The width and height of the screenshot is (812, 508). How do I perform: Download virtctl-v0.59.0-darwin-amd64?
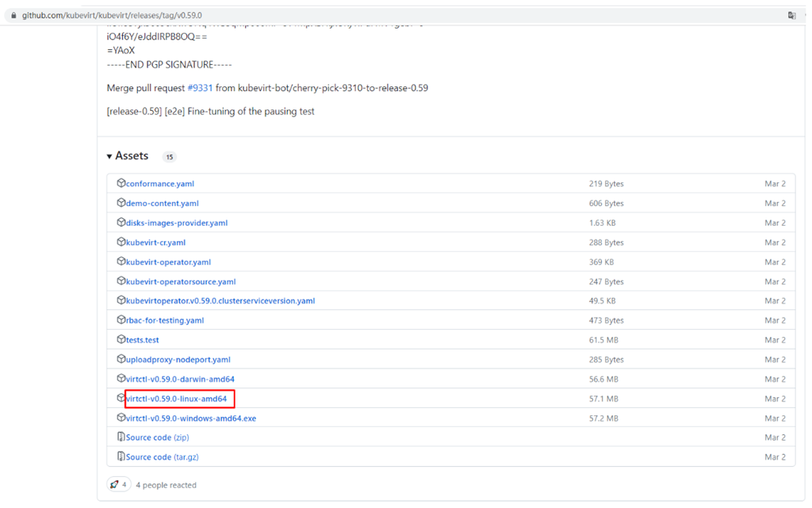tap(180, 379)
